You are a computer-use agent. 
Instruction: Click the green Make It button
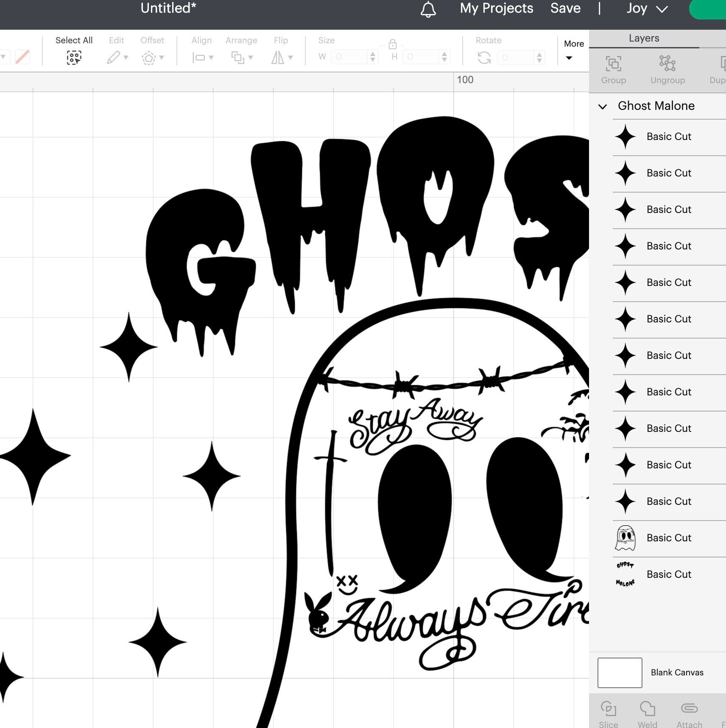707,9
